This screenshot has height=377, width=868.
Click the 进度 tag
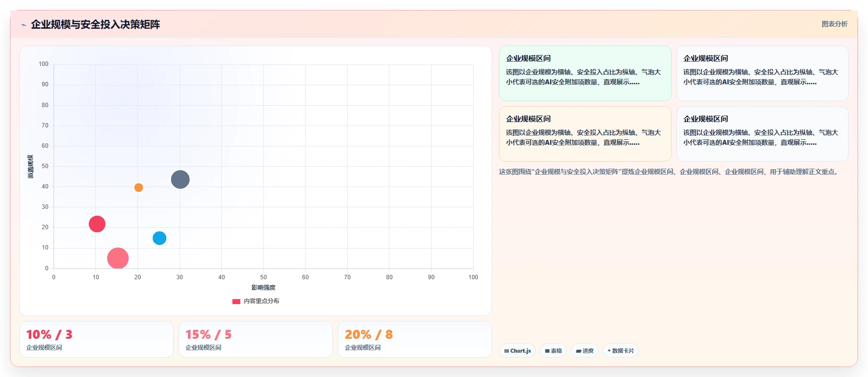585,351
